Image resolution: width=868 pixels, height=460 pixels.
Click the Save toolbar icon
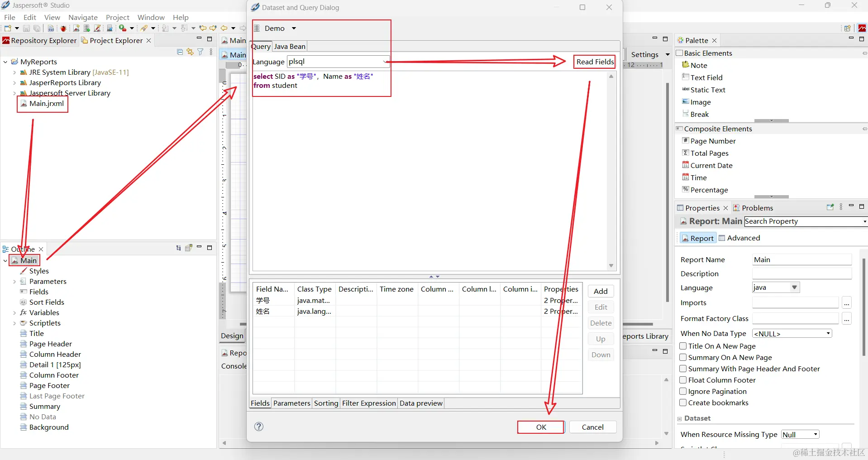click(26, 28)
